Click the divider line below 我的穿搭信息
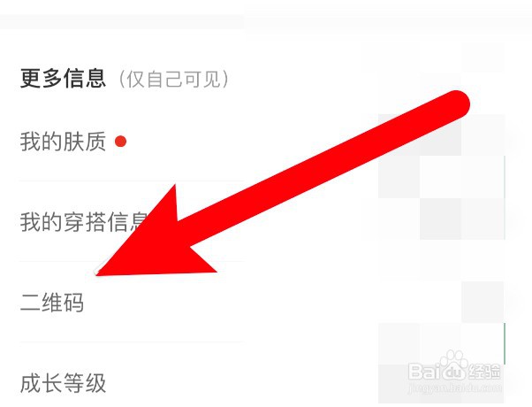The height and width of the screenshot is (407, 532). pyautogui.click(x=132, y=261)
